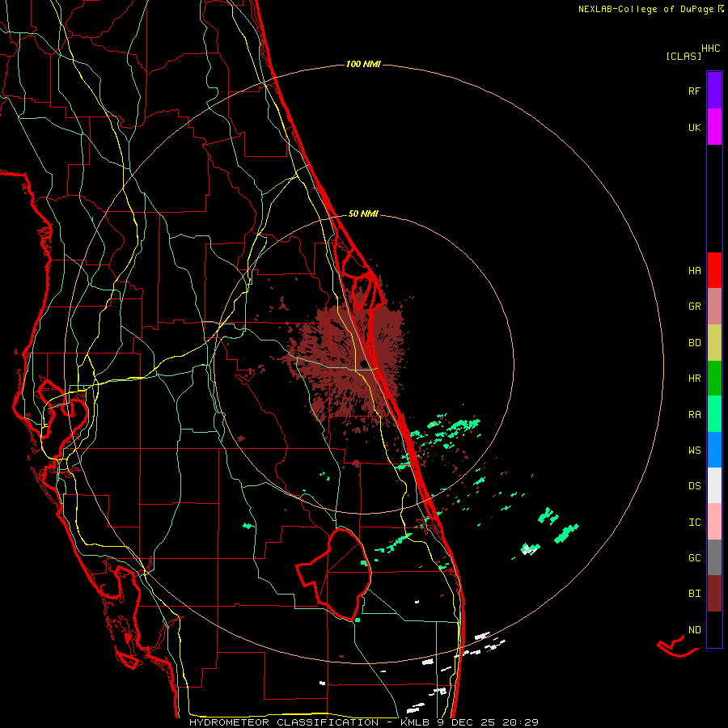Click the HHC product label

(x=710, y=49)
